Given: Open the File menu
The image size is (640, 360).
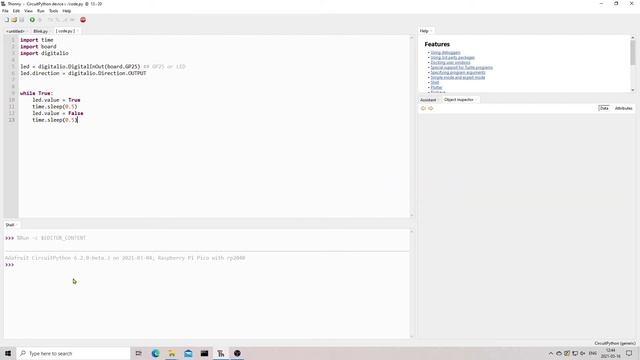Looking at the screenshot, I should tap(5, 11).
